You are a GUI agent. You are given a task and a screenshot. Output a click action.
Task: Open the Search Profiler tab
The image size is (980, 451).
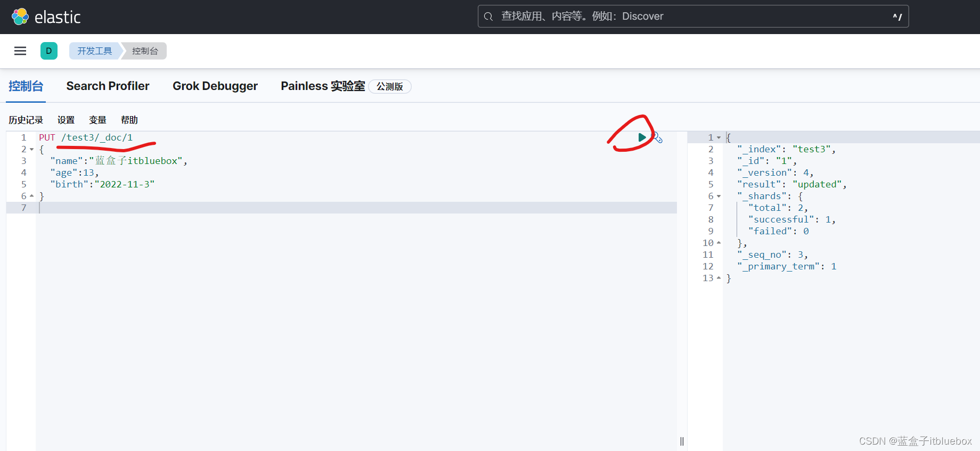tap(108, 86)
